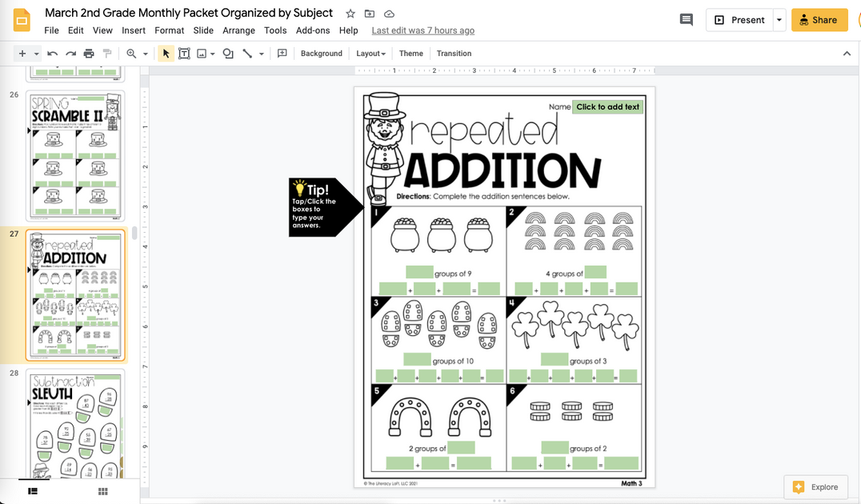This screenshot has width=861, height=504.
Task: Switch to grid view of slides
Action: 102,491
